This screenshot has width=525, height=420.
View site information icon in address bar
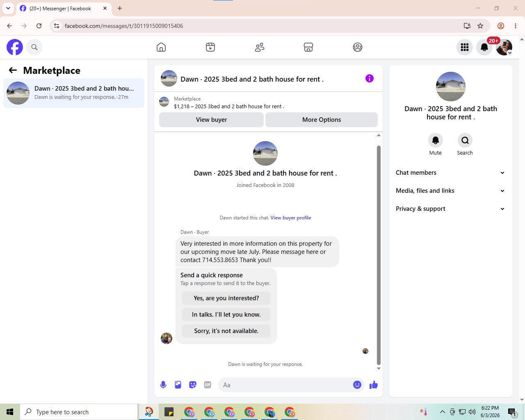(57, 26)
